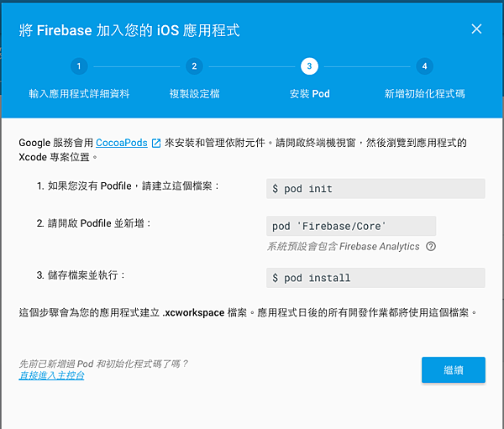Open the 輸入應用程式詳細資料 step tab
The height and width of the screenshot is (429, 504).
coord(79,93)
